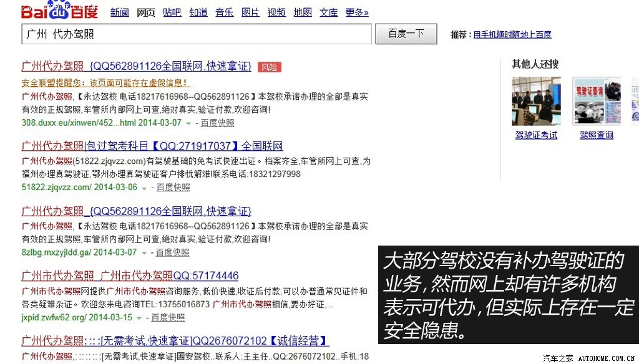The image size is (639, 364).
Task: Click the green URL 51822.zjqvzz.com/
Action: pyautogui.click(x=57, y=187)
